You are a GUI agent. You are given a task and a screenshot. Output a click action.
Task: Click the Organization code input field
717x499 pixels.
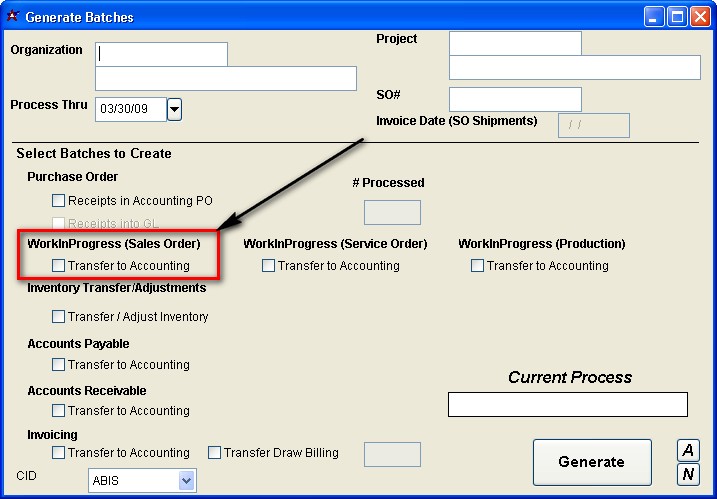coord(161,54)
